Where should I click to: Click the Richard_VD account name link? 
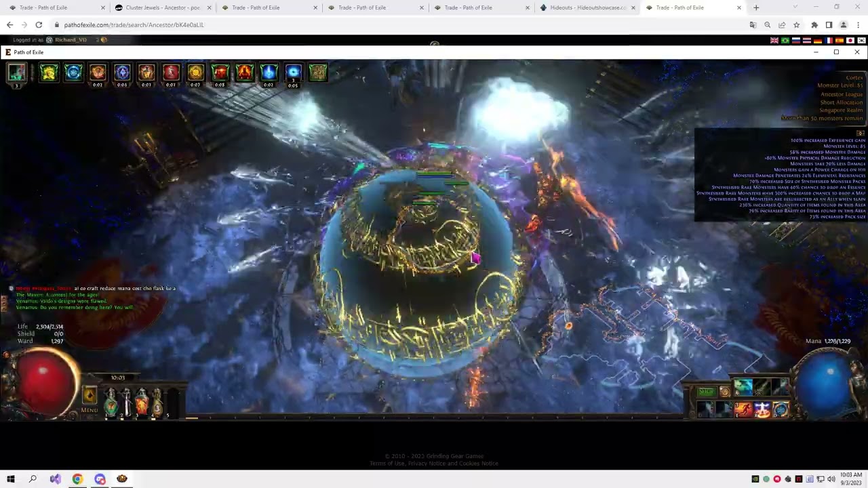[71, 40]
